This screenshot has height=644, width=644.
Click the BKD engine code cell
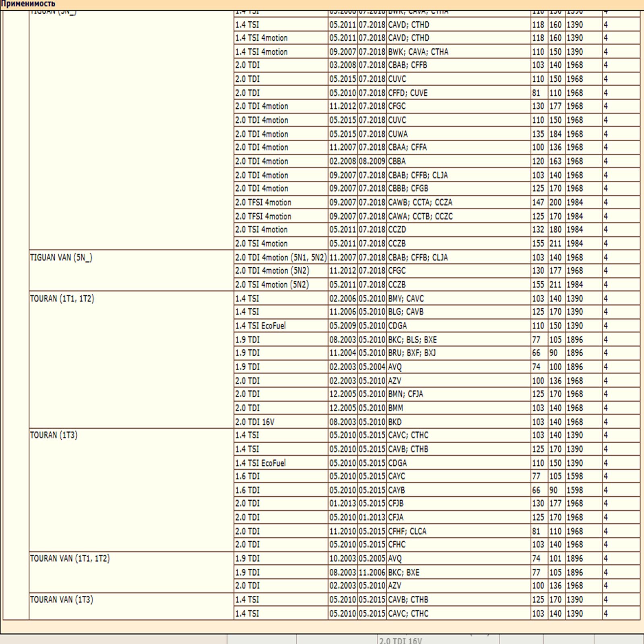(395, 422)
